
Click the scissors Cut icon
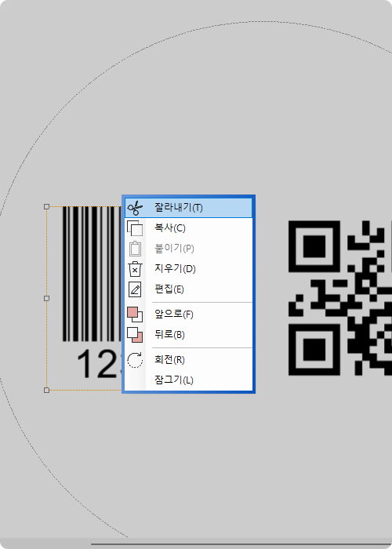(135, 208)
